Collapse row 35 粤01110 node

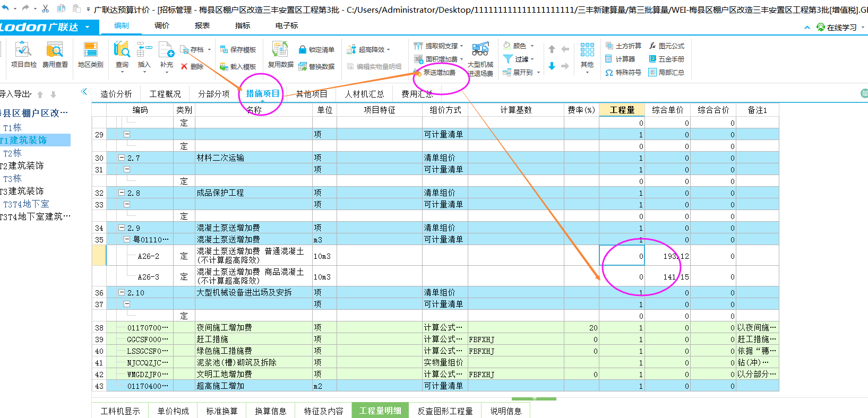tap(127, 239)
